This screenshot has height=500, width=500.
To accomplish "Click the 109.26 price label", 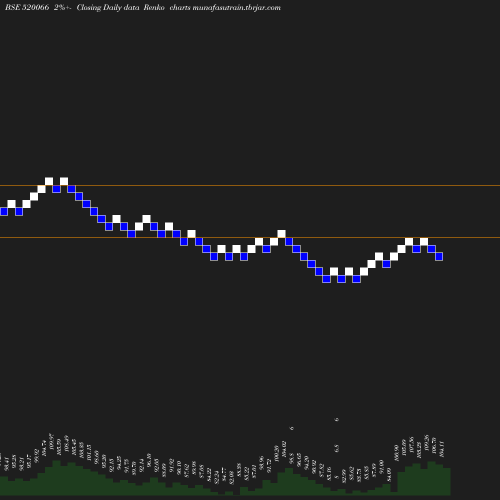I will pos(426,443).
